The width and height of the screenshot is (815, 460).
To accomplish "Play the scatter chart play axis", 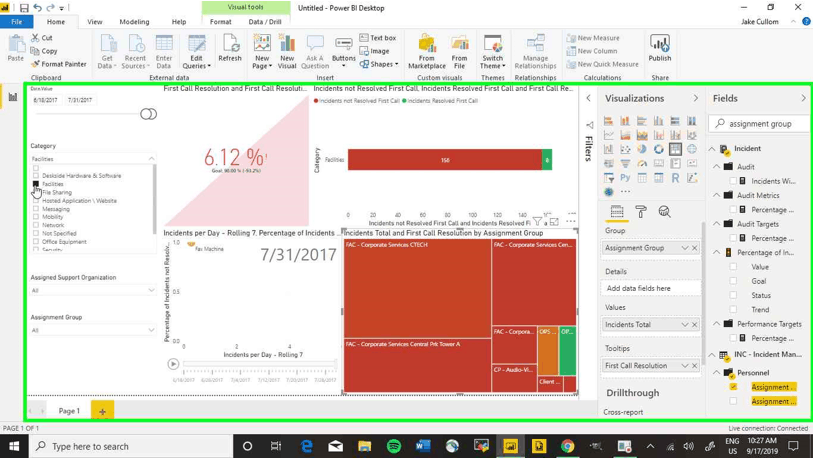I will tap(173, 364).
